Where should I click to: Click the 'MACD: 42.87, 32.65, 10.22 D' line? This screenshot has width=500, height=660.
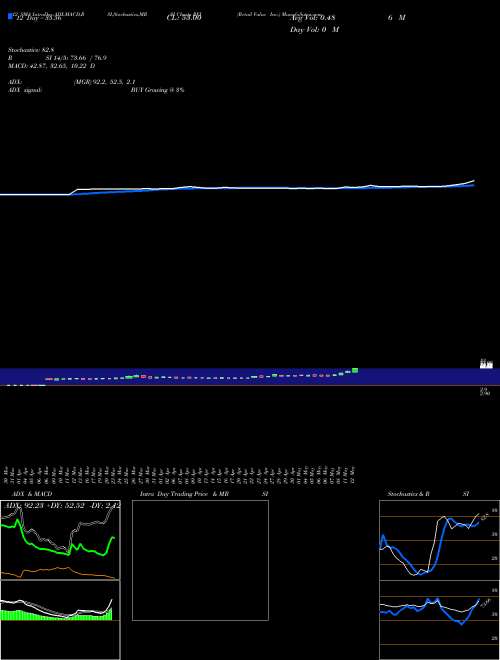point(51,66)
